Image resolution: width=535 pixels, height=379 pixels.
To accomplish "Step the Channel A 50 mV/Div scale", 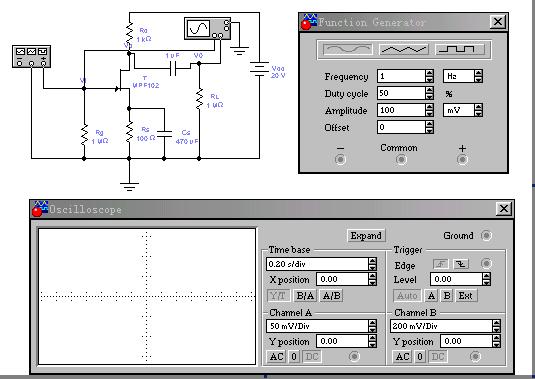I will tap(372, 326).
